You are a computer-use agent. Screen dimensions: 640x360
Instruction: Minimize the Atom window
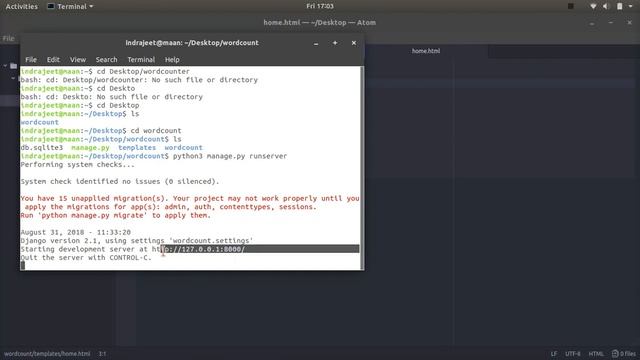point(591,23)
